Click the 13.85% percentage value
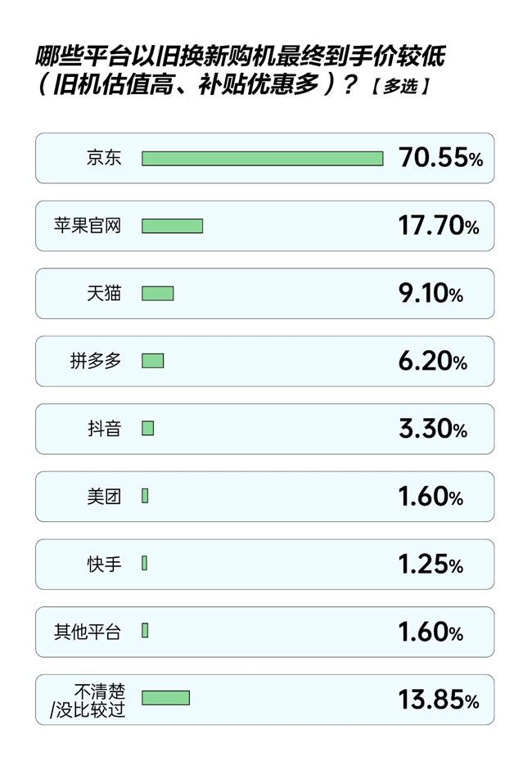 pyautogui.click(x=439, y=699)
